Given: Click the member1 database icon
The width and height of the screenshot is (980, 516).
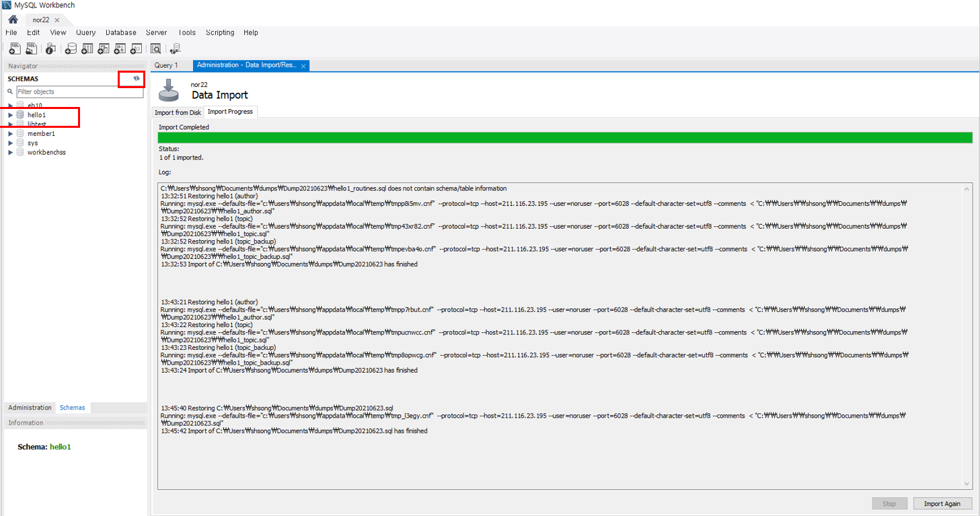Looking at the screenshot, I should (x=20, y=134).
